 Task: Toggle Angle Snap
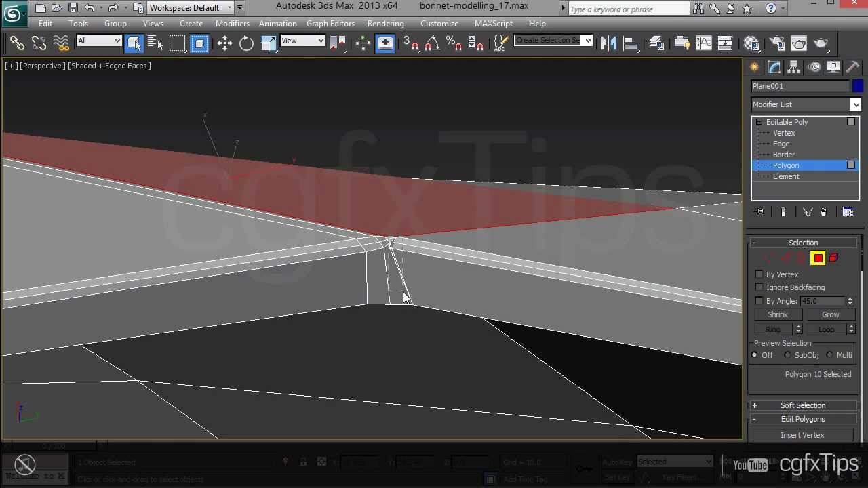(433, 43)
